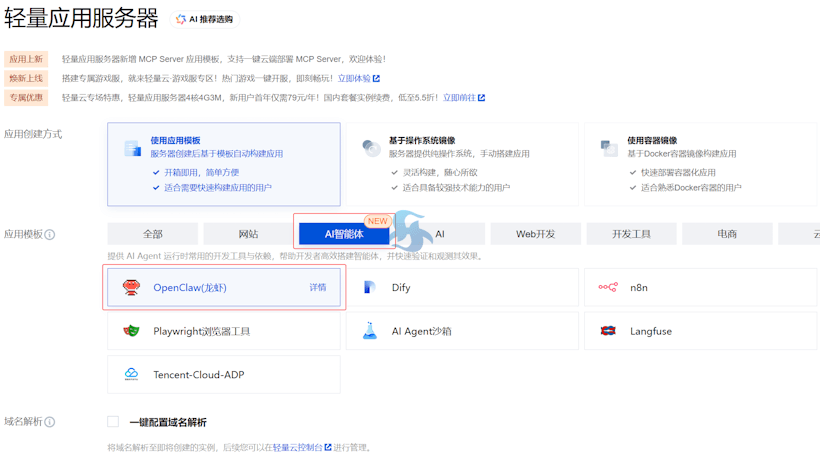This screenshot has height=461, width=820.
Task: Switch to the Web开发 template tab
Action: pyautogui.click(x=536, y=234)
